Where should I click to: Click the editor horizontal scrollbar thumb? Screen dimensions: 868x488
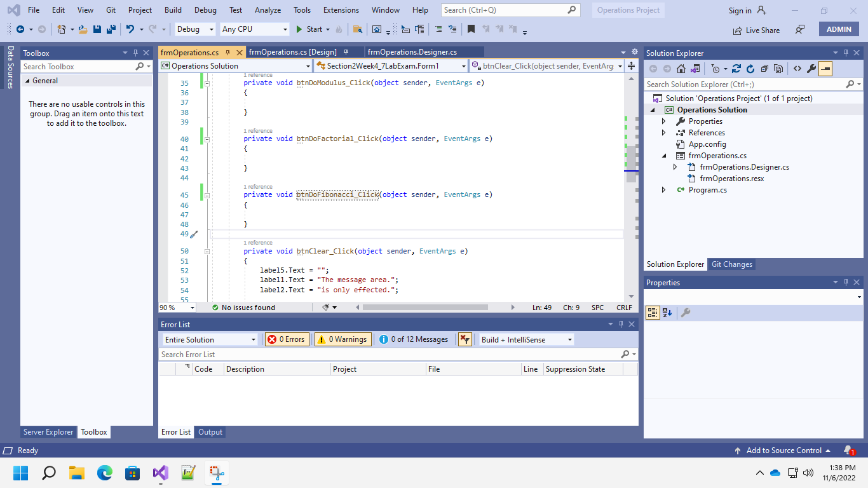[x=424, y=308]
